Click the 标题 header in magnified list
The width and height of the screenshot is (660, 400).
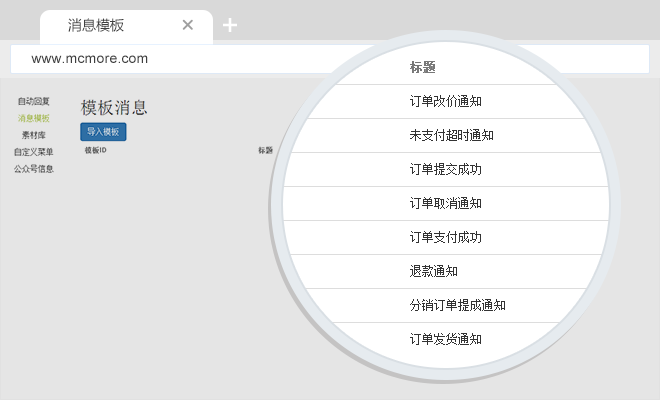pyautogui.click(x=422, y=68)
